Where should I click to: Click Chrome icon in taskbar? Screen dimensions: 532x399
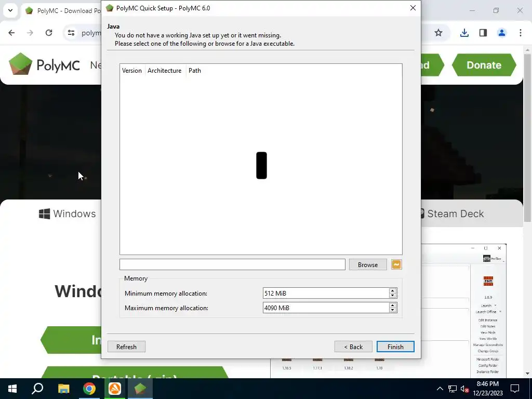pos(89,389)
